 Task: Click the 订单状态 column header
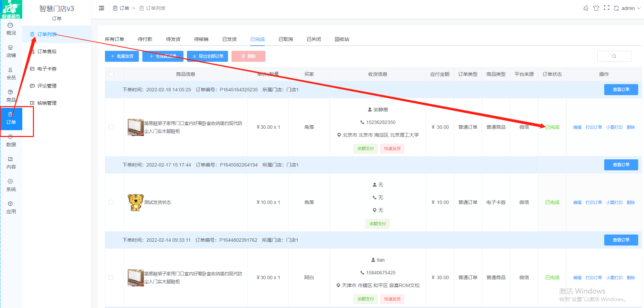click(x=552, y=74)
